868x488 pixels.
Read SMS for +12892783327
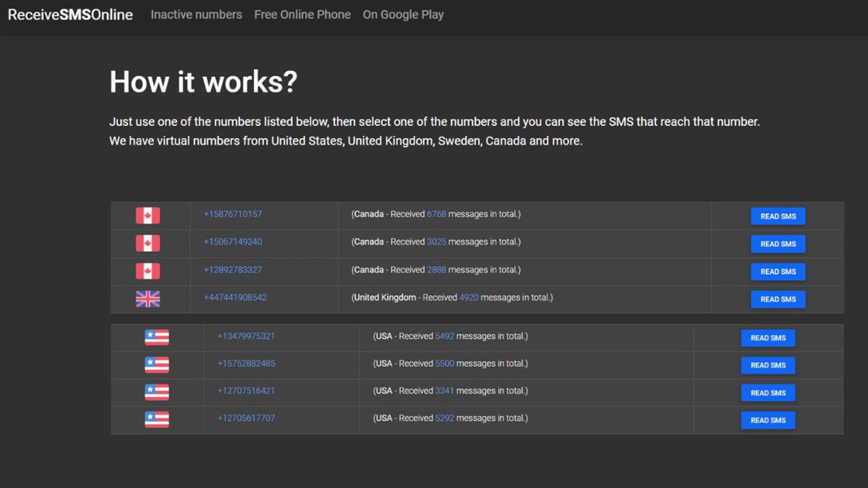778,272
